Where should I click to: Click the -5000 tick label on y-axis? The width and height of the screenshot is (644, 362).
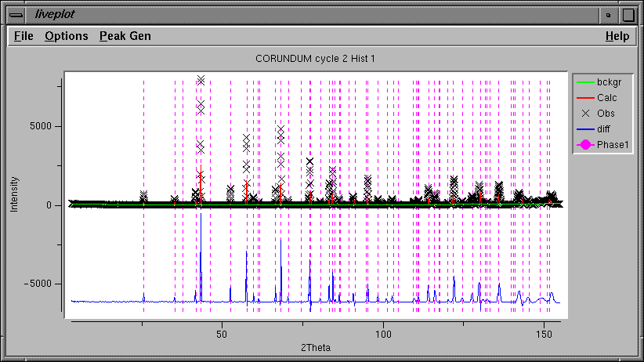tap(38, 284)
